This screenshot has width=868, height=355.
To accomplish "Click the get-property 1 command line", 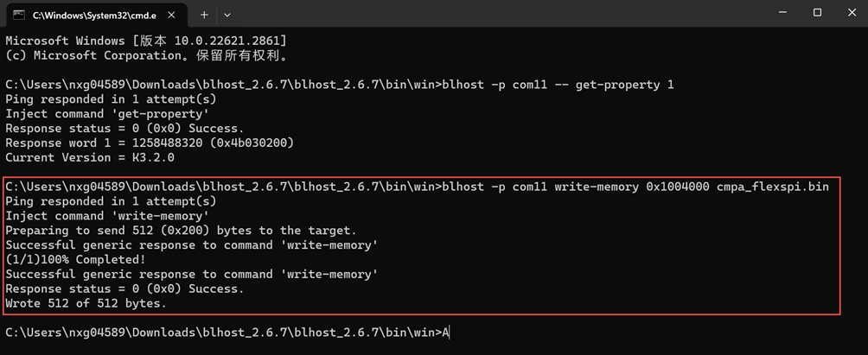I will click(339, 85).
